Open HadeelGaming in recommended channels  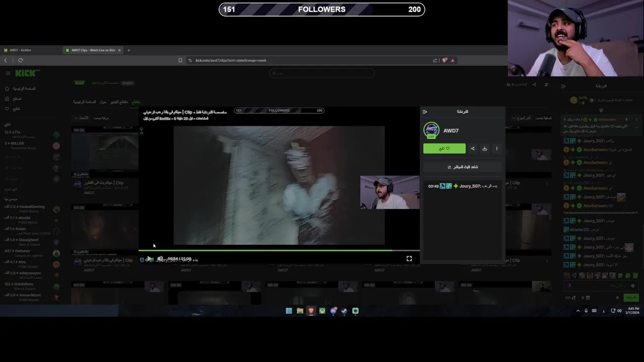(x=31, y=209)
